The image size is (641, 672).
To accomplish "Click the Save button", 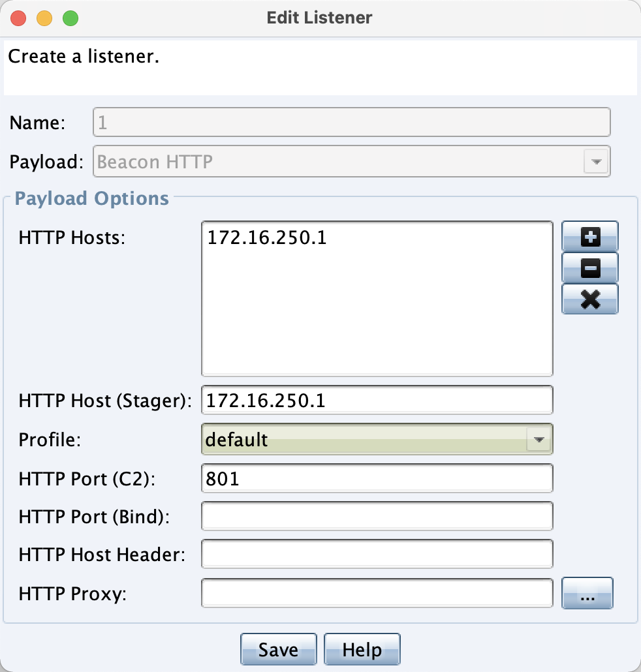I will point(278,649).
